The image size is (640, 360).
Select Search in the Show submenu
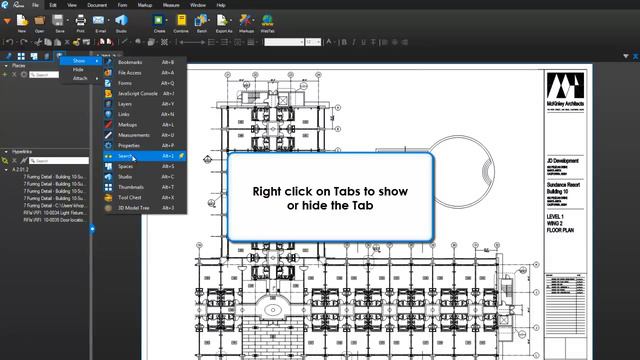pos(145,156)
